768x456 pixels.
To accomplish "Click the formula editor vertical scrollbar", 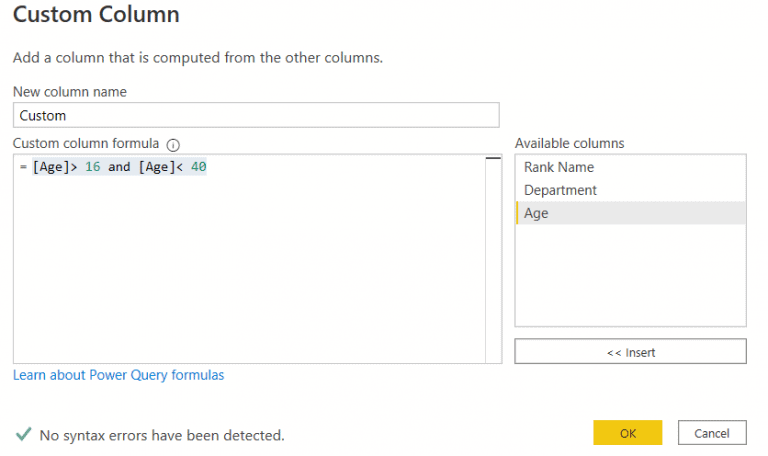I will [x=493, y=260].
